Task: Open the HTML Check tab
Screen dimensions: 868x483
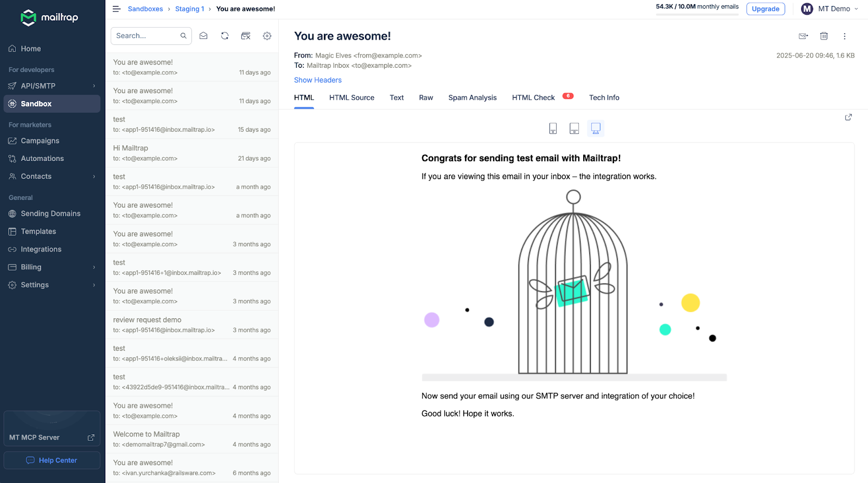Action: point(533,98)
